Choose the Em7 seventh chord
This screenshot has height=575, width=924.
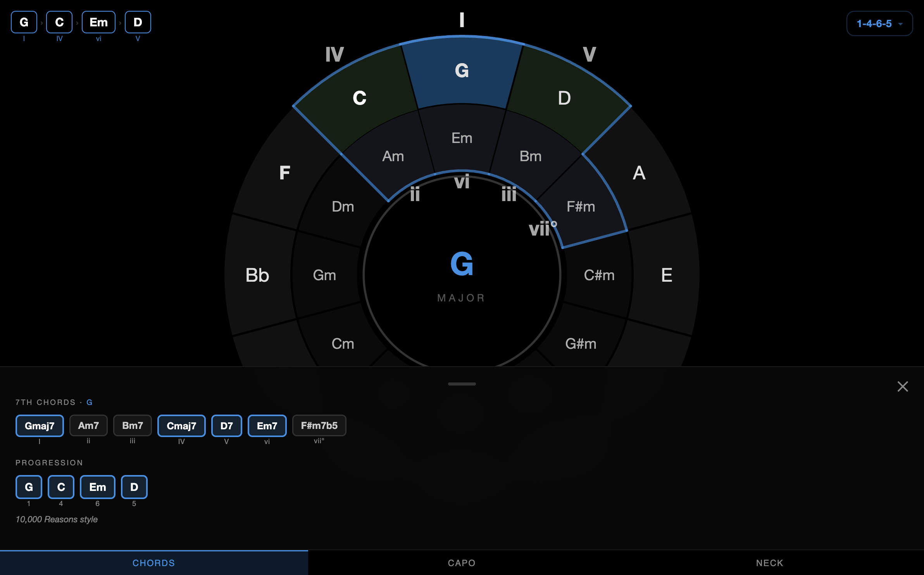pyautogui.click(x=267, y=426)
